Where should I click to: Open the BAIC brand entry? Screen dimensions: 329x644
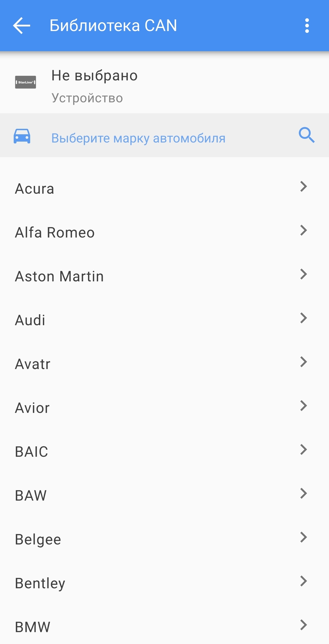tap(32, 452)
